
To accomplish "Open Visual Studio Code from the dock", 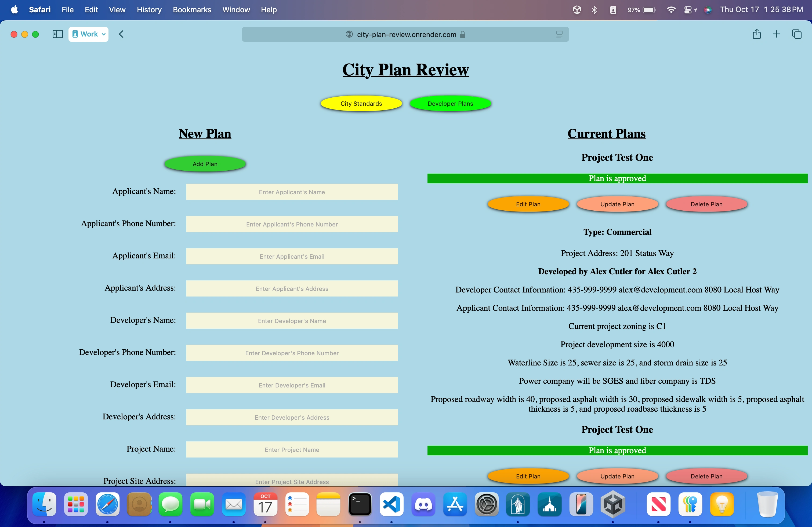I will pos(391,504).
